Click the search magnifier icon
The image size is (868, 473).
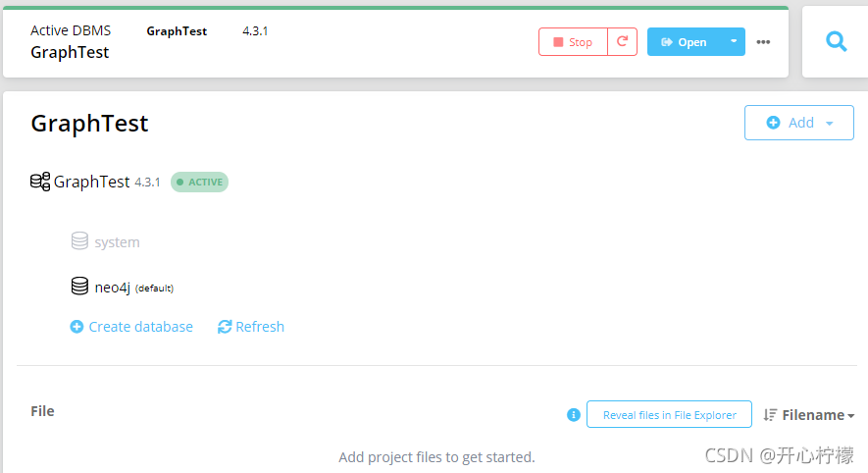836,41
